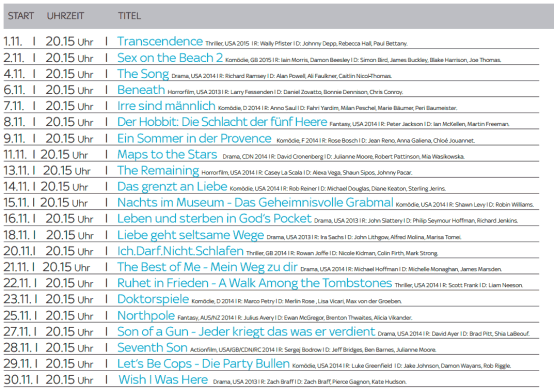Select the start date 30.11.
The width and height of the screenshot is (554, 391).
click(18, 380)
